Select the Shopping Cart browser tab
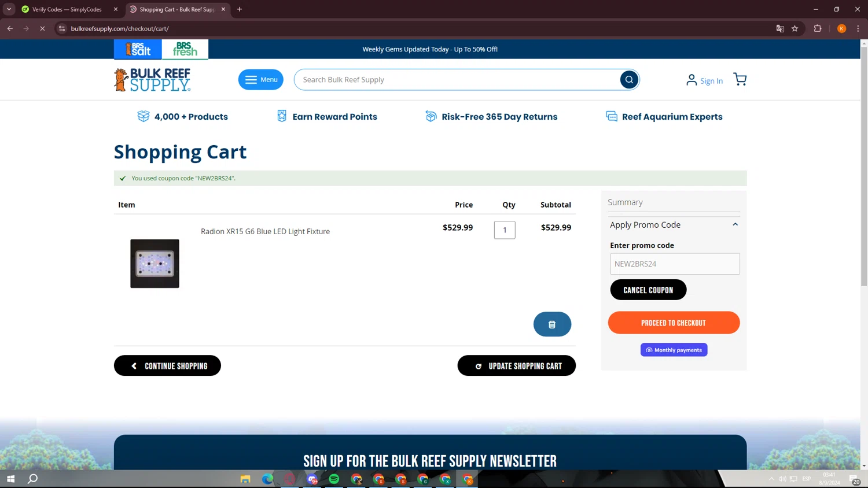Screen dimensions: 868x488 177,9
